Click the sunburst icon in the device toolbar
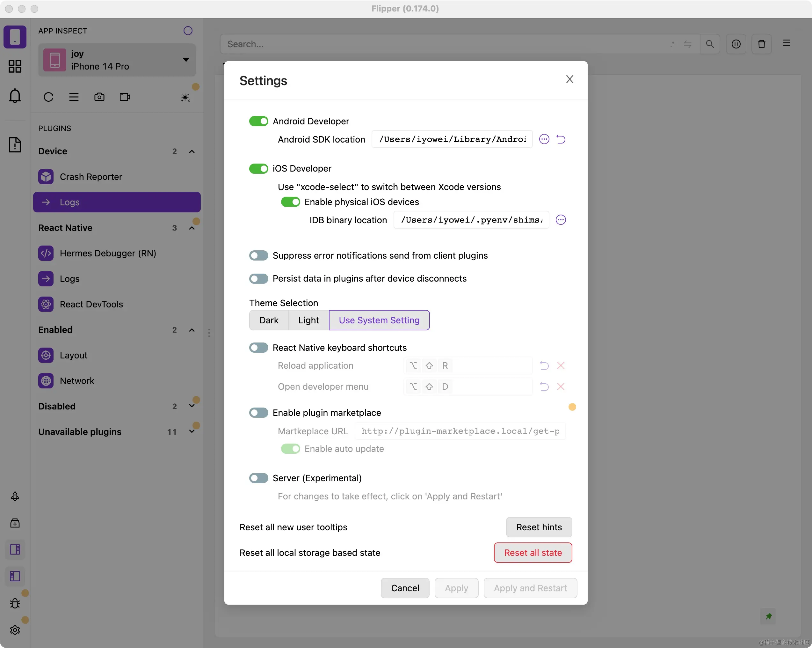This screenshot has height=648, width=812. coord(185,97)
